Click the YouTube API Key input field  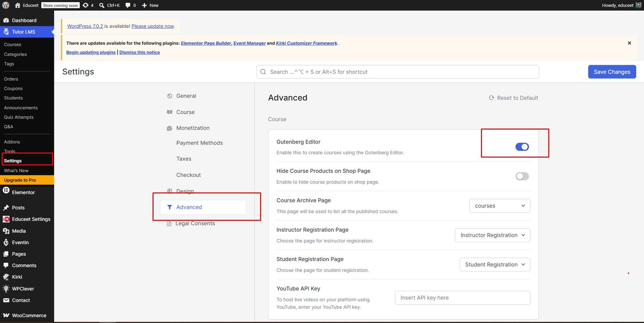coord(462,298)
